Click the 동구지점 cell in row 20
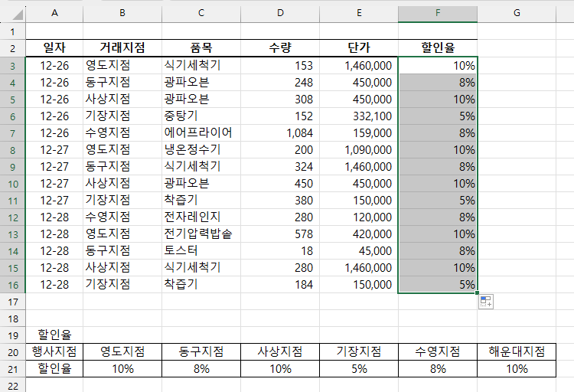The width and height of the screenshot is (574, 392). (x=201, y=351)
